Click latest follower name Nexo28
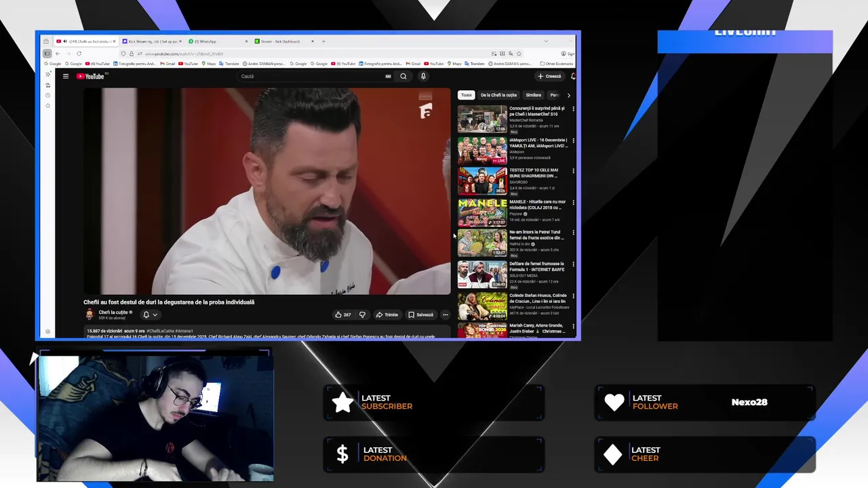Image resolution: width=868 pixels, height=488 pixels. coord(749,402)
